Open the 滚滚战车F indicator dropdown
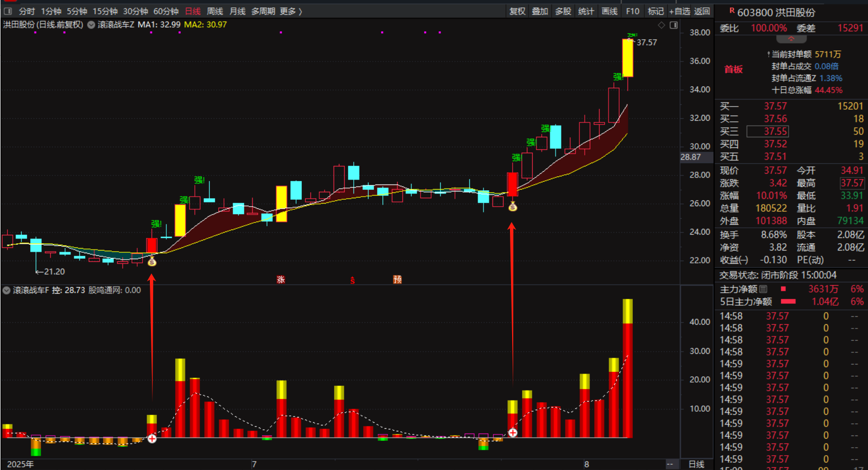This screenshot has width=868, height=470. (6, 290)
